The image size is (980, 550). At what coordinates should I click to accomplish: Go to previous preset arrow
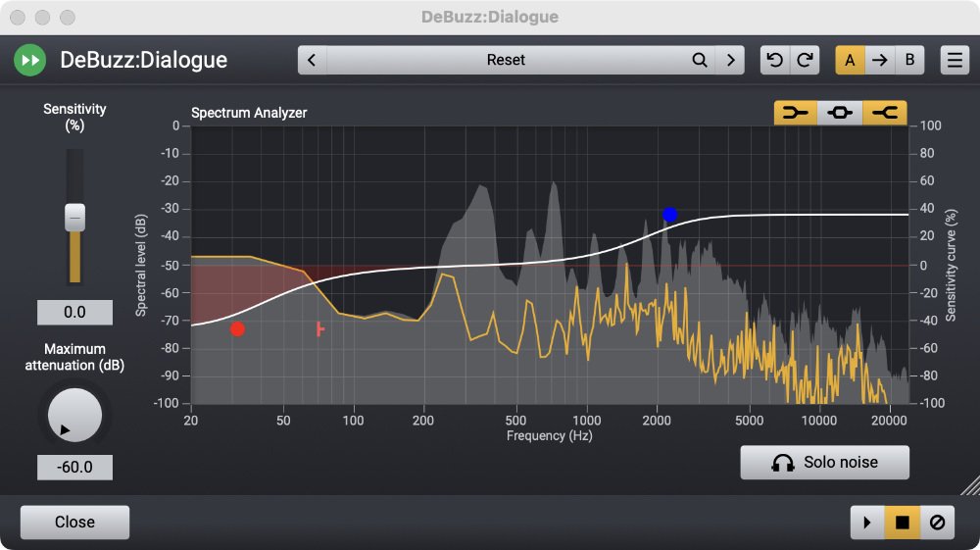coord(312,60)
